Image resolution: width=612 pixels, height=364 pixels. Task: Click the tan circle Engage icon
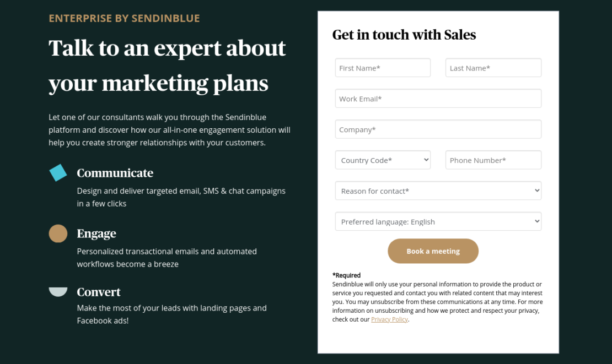[x=57, y=233]
